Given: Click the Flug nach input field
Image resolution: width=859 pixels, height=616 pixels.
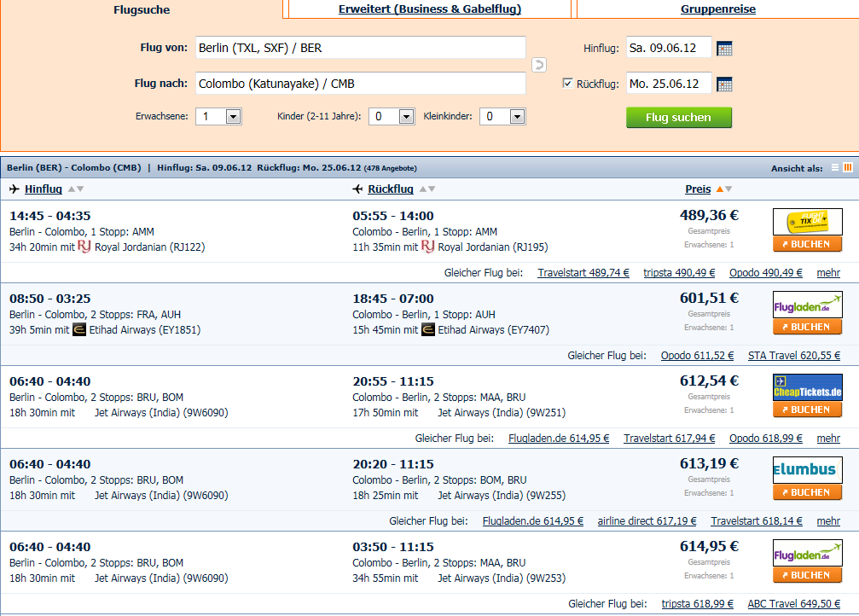Looking at the screenshot, I should [361, 84].
